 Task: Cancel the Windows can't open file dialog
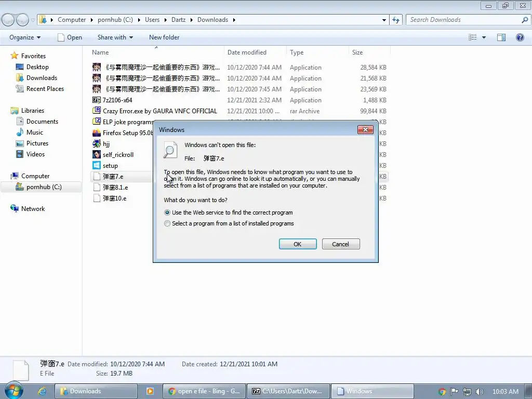click(341, 244)
